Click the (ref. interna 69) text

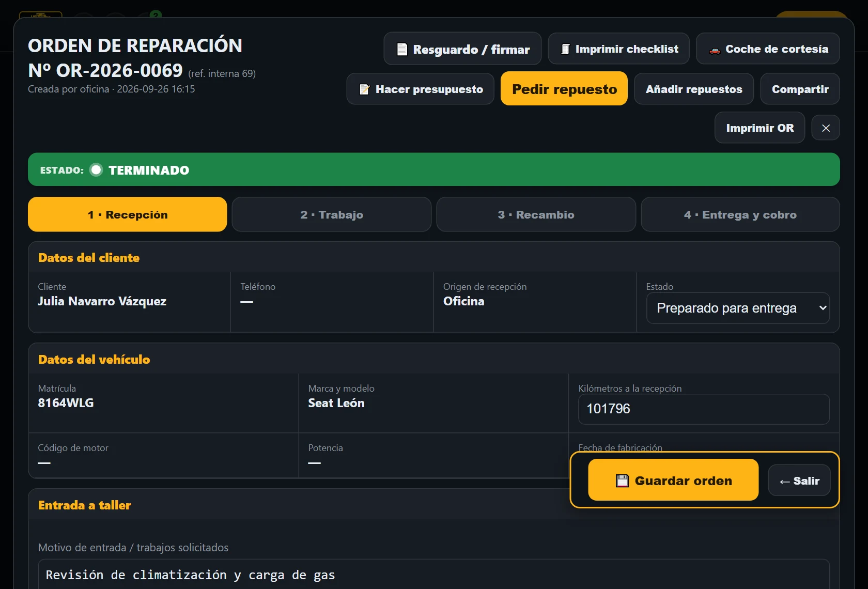pyautogui.click(x=222, y=73)
